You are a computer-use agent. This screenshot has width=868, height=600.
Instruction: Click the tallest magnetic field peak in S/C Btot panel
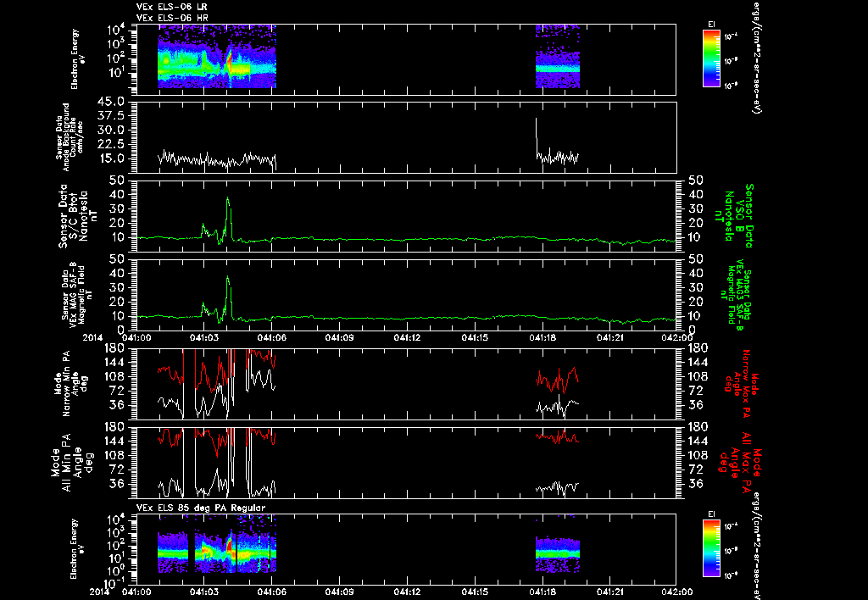click(227, 200)
